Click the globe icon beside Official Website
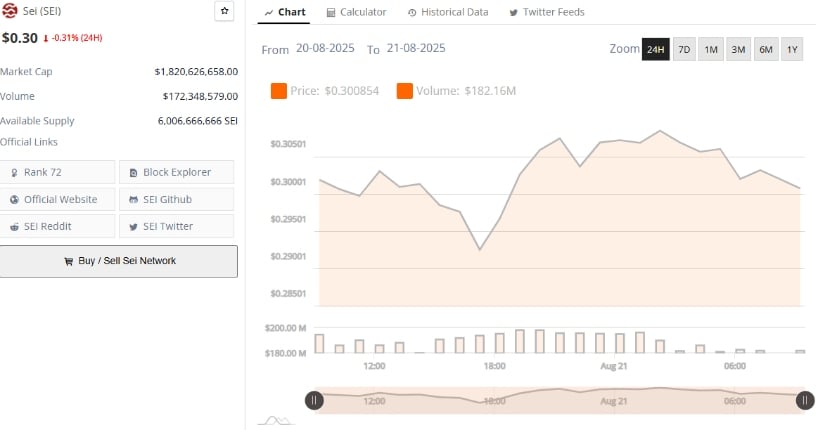825x430 pixels. [x=14, y=199]
